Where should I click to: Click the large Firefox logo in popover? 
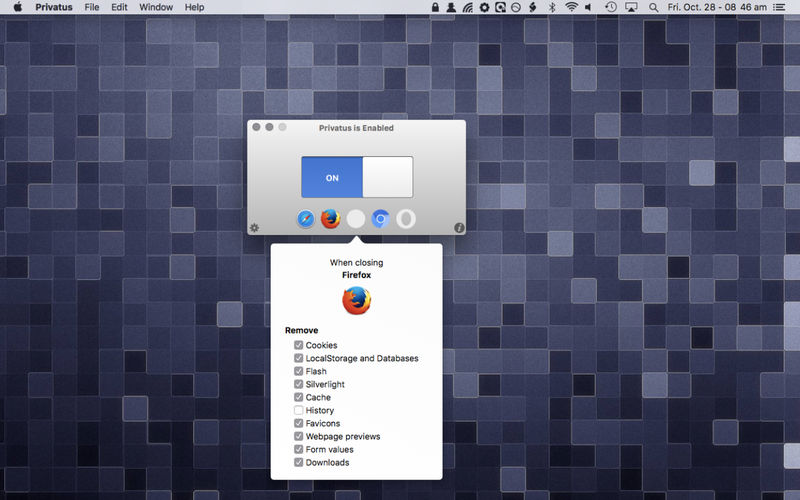(356, 300)
